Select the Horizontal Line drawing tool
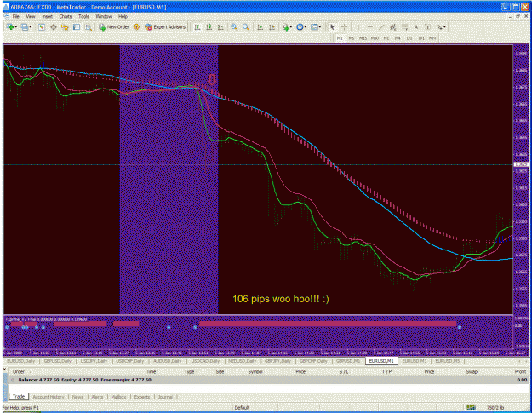532x413 pixels. pyautogui.click(x=369, y=27)
